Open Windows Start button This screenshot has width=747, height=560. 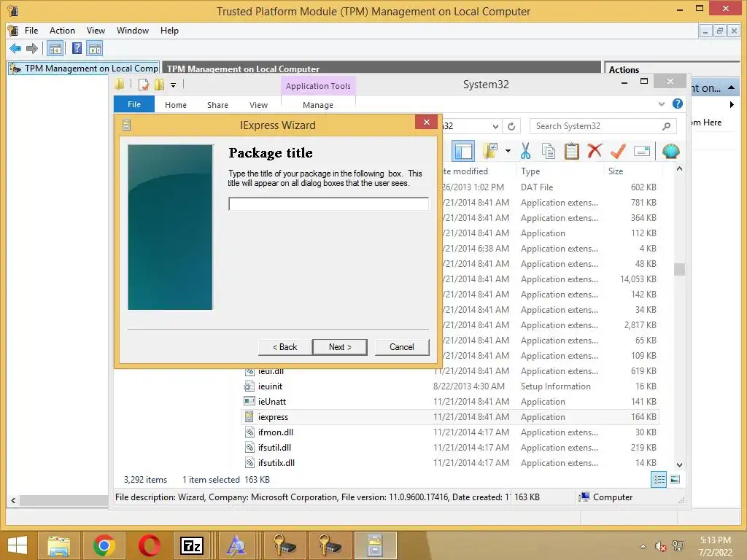point(18,545)
